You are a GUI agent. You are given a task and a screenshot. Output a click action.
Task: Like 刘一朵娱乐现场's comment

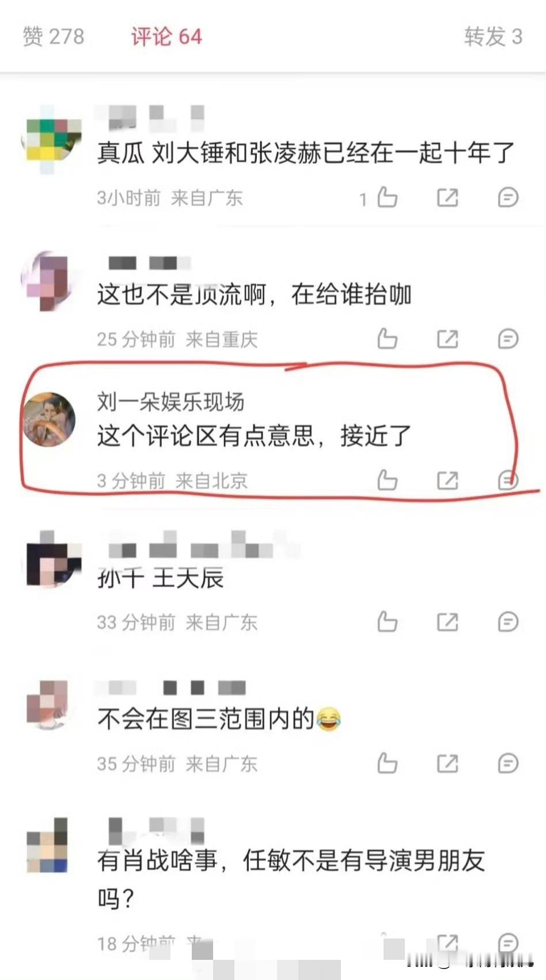point(387,480)
